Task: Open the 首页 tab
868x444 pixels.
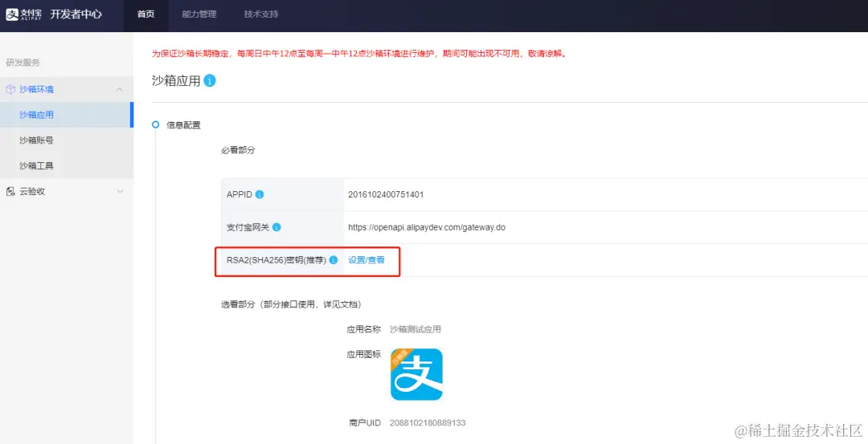Action: pos(146,14)
